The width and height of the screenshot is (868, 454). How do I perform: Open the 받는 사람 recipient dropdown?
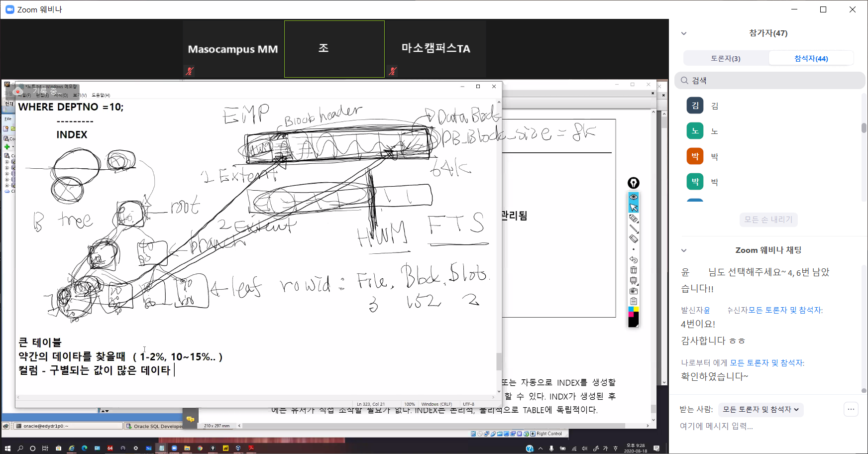(760, 409)
